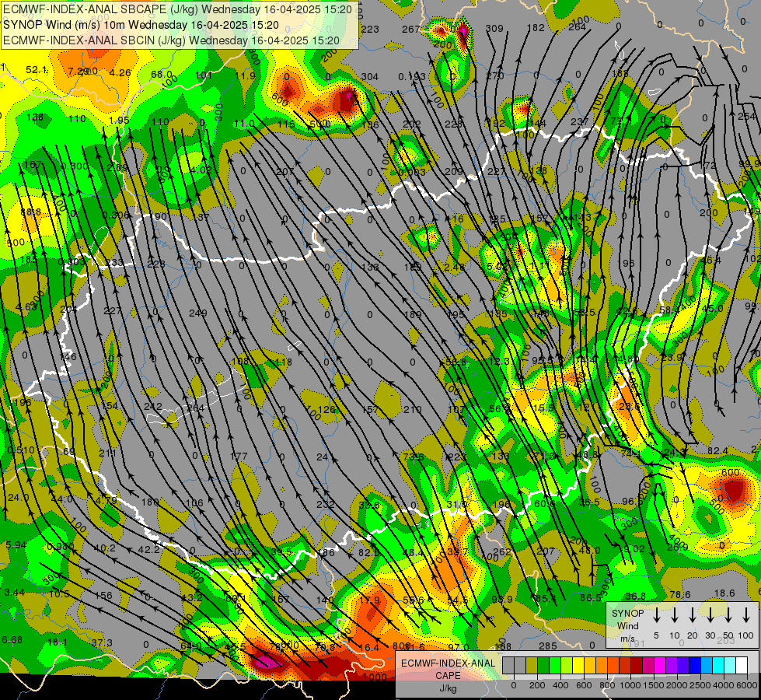761x700 pixels.
Task: Click the map value 126
Action: click(x=327, y=410)
